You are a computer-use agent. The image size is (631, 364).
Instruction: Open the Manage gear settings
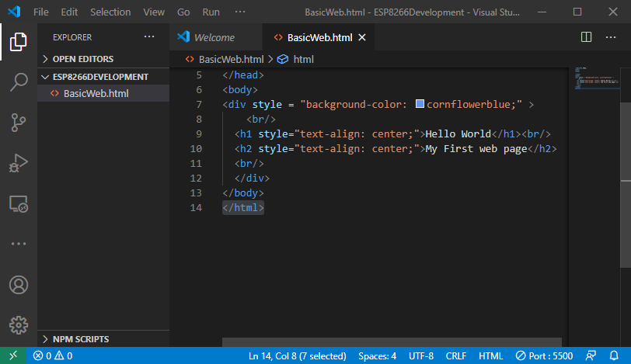(19, 324)
